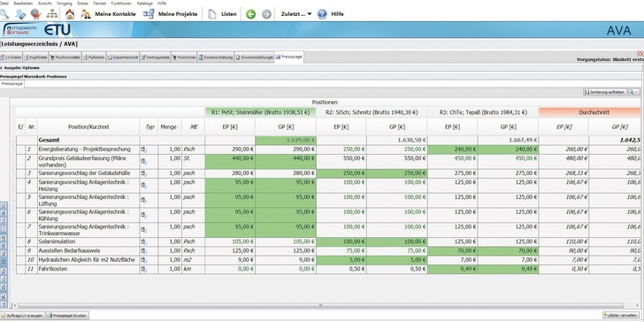Click the magnifying glass search icon
644x322 pixels.
click(4, 13)
